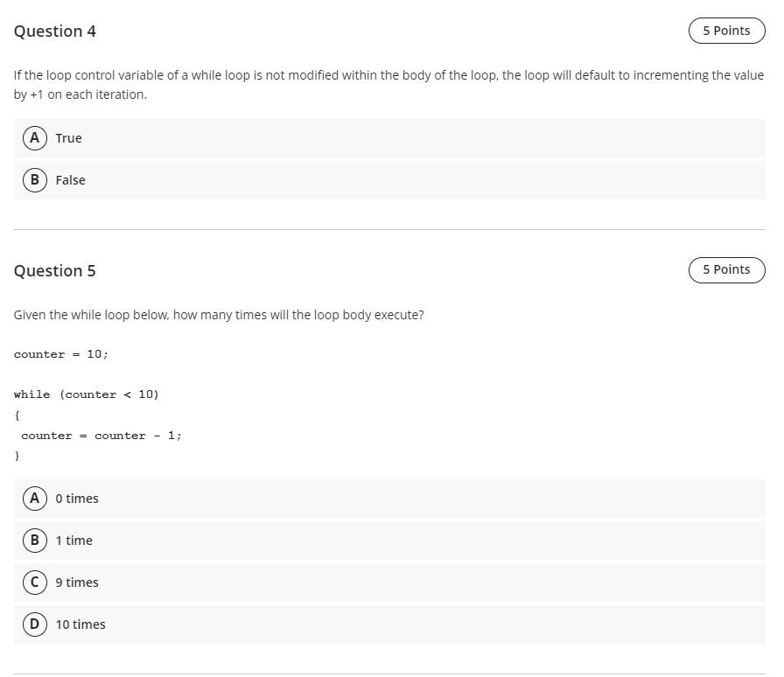Choose circled B beside '1 time'

[x=34, y=540]
